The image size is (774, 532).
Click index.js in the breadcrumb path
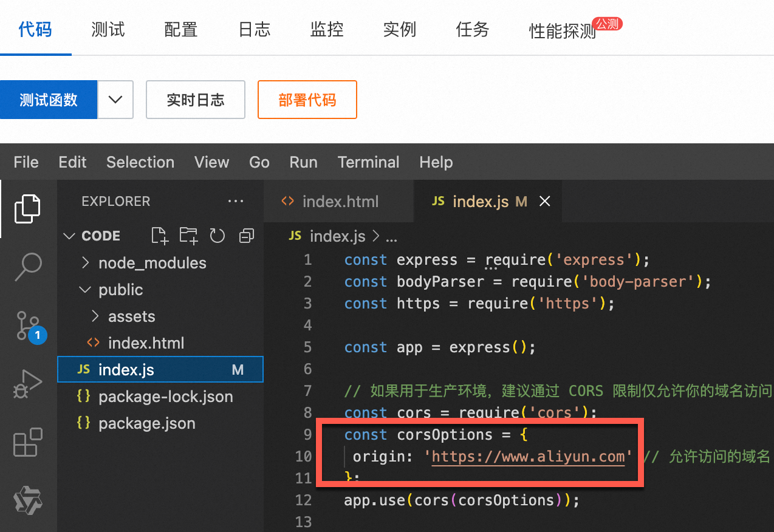click(338, 236)
